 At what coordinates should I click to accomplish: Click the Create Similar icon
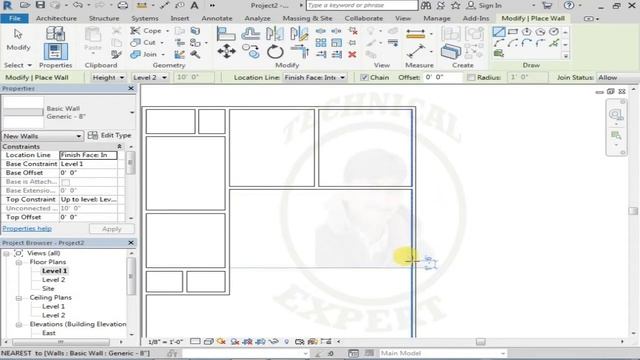coord(451,52)
